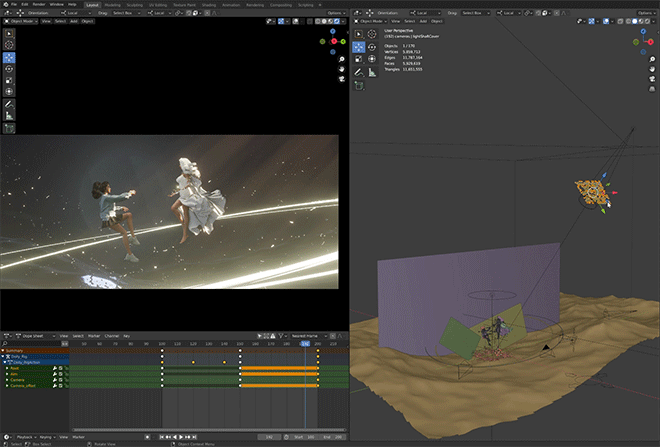Toggle X-ray in left viewport header

point(310,21)
